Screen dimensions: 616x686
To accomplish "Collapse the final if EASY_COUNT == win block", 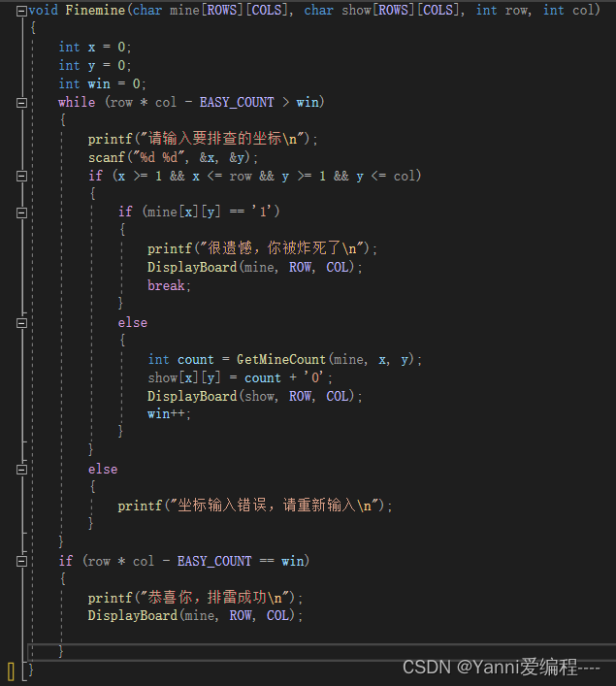I will 21,561.
